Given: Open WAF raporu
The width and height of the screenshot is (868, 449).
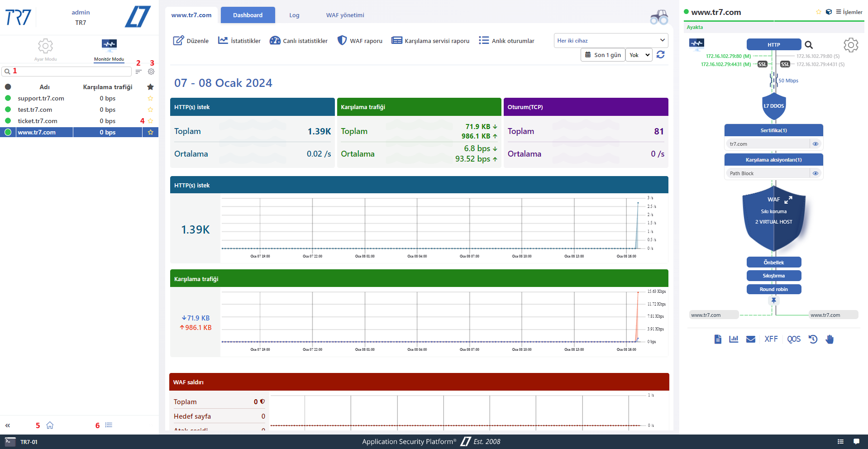Looking at the screenshot, I should (x=360, y=41).
